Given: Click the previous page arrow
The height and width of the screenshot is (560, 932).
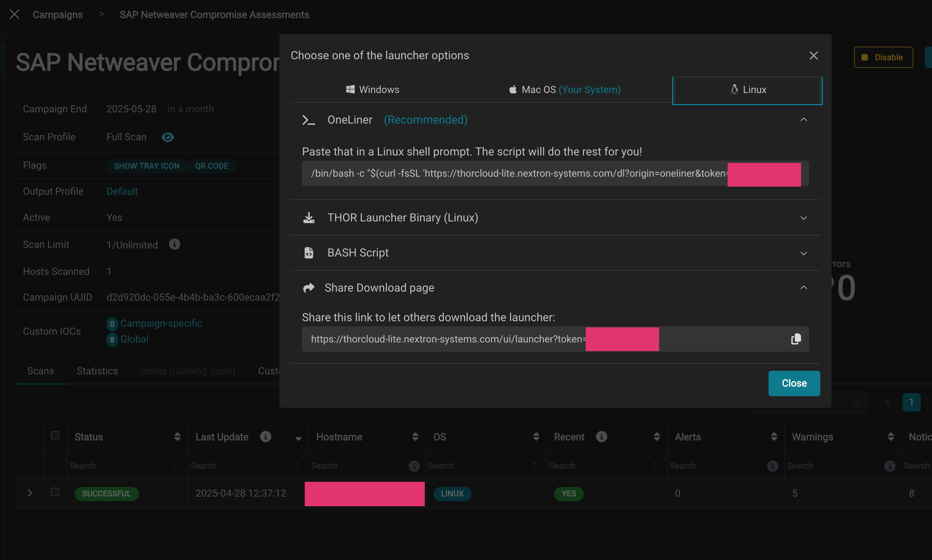Looking at the screenshot, I should click(888, 402).
